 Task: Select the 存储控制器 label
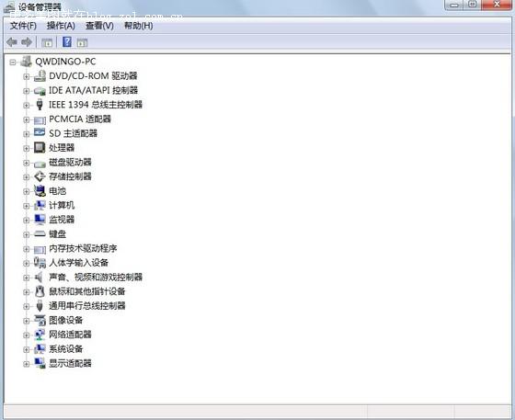(x=70, y=176)
